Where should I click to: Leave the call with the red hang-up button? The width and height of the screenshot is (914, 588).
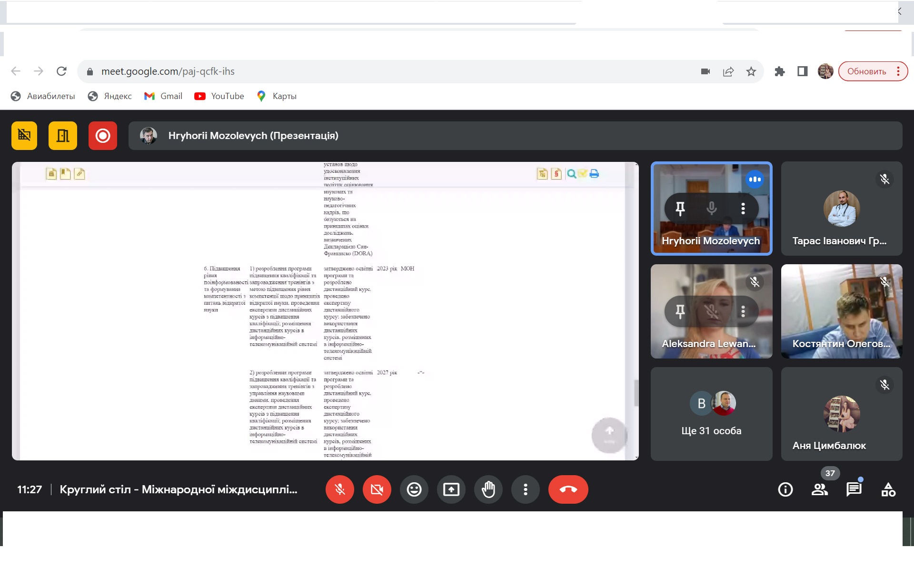(x=568, y=489)
